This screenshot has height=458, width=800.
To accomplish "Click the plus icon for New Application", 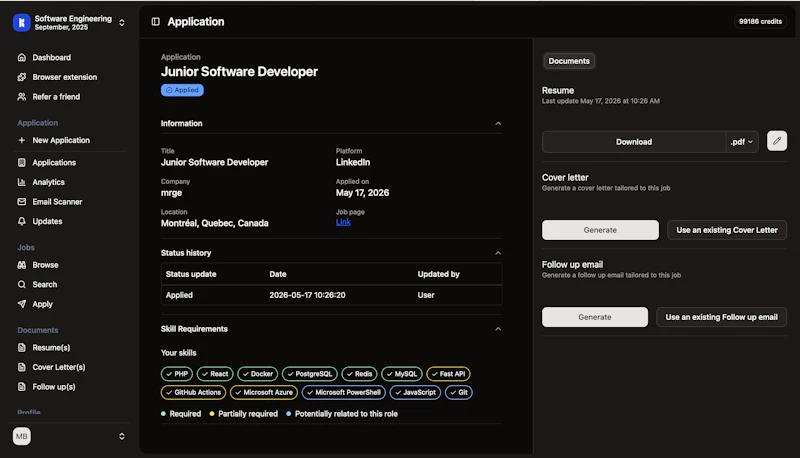I will [x=21, y=140].
